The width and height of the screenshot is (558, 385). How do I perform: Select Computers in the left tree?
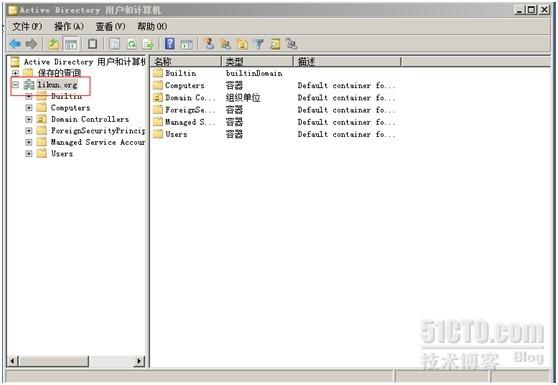70,107
